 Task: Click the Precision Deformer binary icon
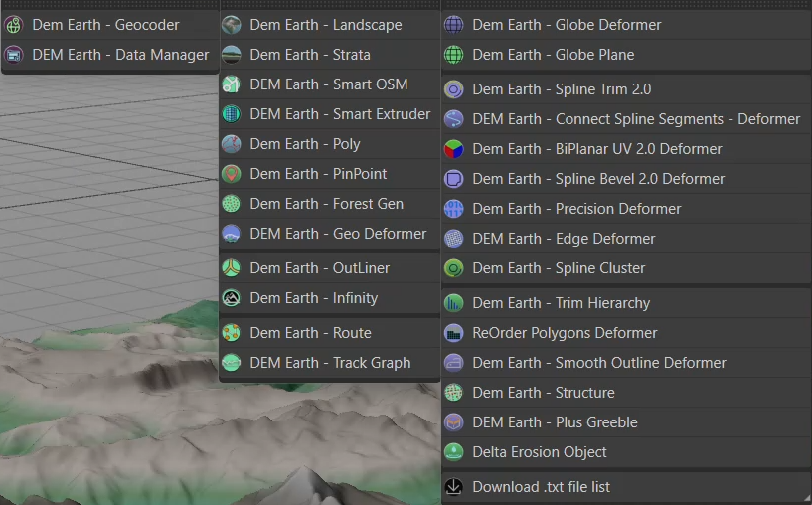click(x=454, y=209)
